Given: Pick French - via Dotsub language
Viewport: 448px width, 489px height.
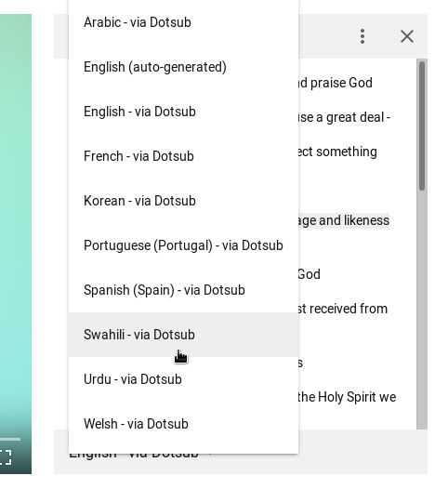Looking at the screenshot, I should [x=183, y=156].
